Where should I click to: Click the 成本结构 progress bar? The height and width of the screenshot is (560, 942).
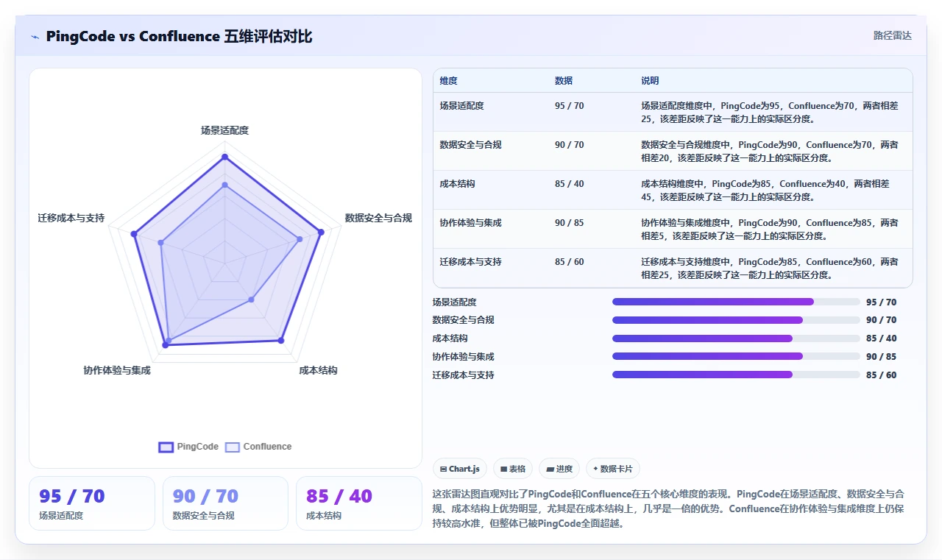click(736, 339)
